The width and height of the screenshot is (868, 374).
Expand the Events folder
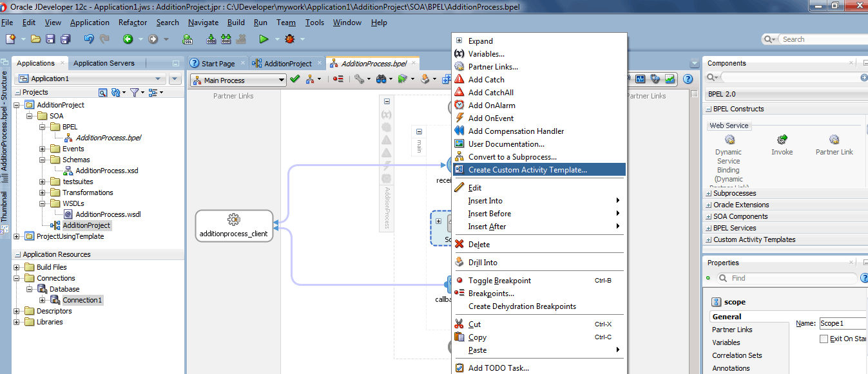click(x=43, y=149)
